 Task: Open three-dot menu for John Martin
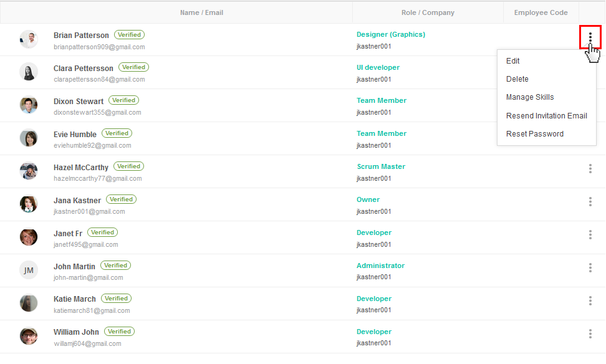click(x=590, y=268)
